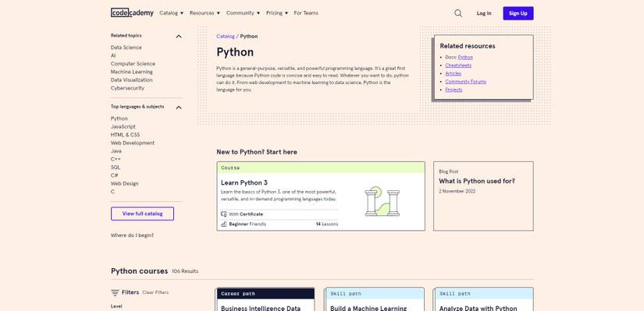Screen dimensions: 644x311
Task: Open the Analyze Data with Python skill path card
Action: click(483, 299)
